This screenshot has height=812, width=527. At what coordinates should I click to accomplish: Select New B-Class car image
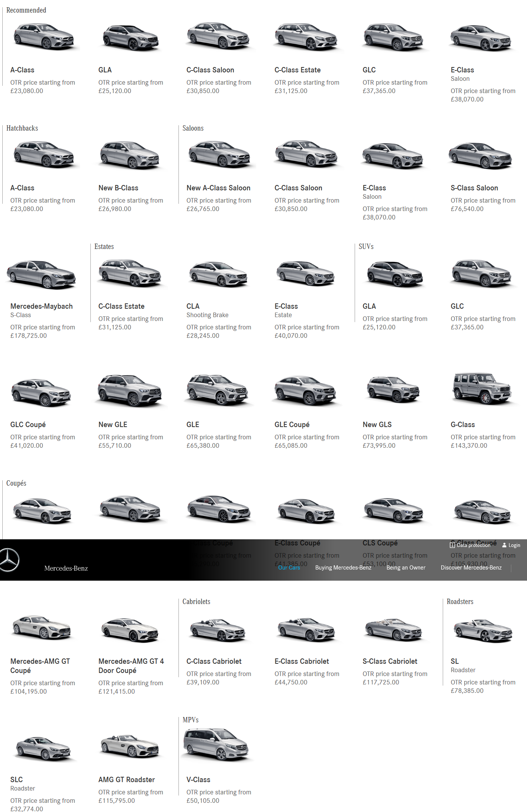[130, 155]
